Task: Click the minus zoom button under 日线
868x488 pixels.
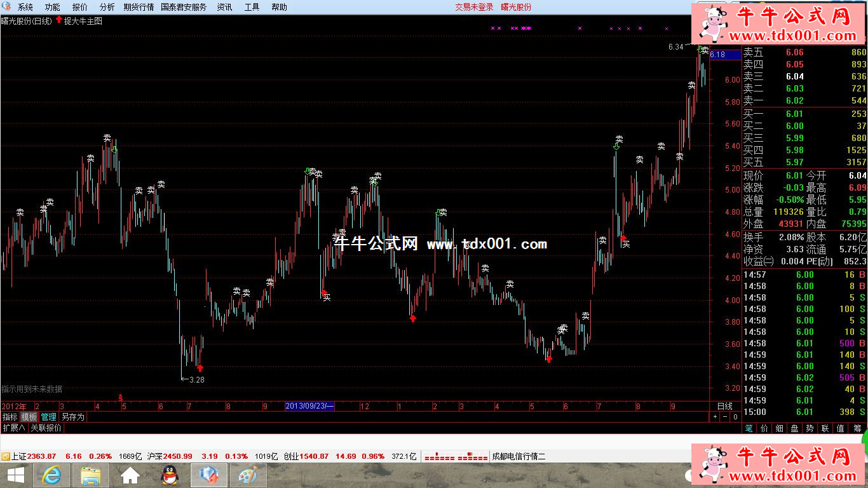Action: [725, 417]
